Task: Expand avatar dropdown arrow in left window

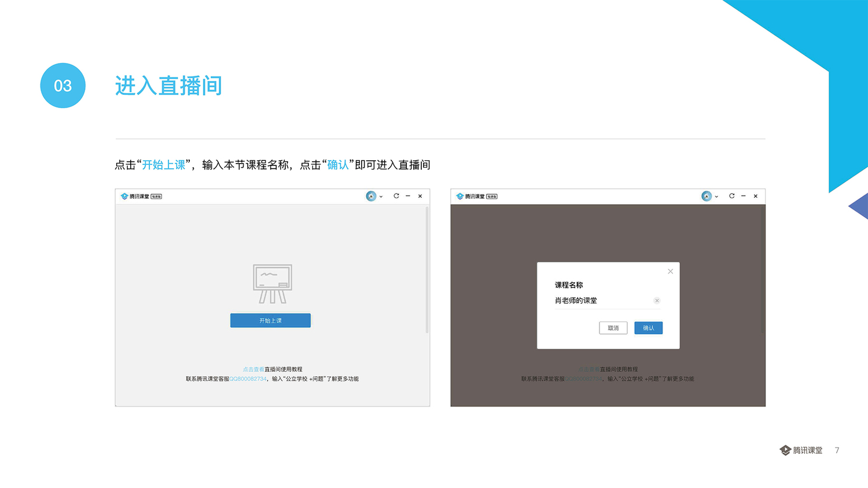Action: pyautogui.click(x=381, y=197)
